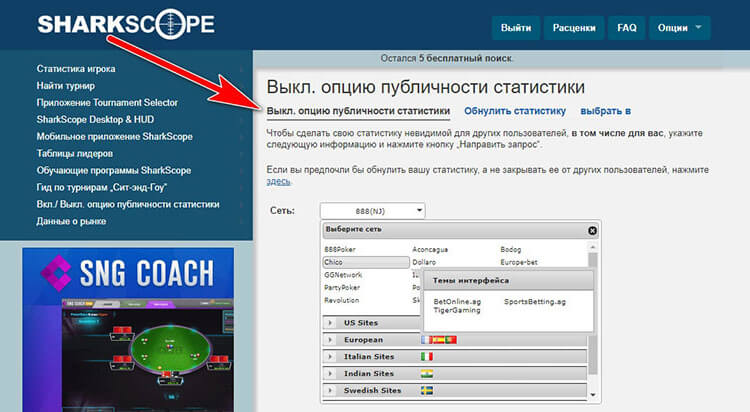Select Выкл. опцию публичности статистики tab

click(358, 111)
